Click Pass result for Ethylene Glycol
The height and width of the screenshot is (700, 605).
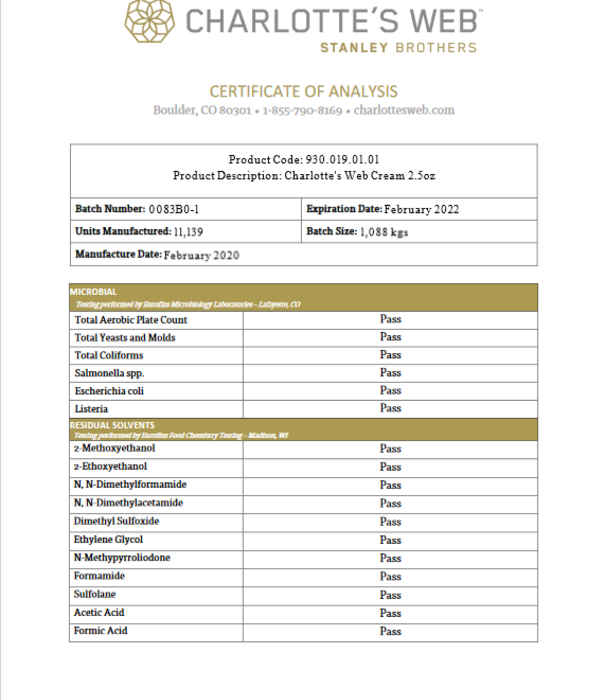(391, 540)
